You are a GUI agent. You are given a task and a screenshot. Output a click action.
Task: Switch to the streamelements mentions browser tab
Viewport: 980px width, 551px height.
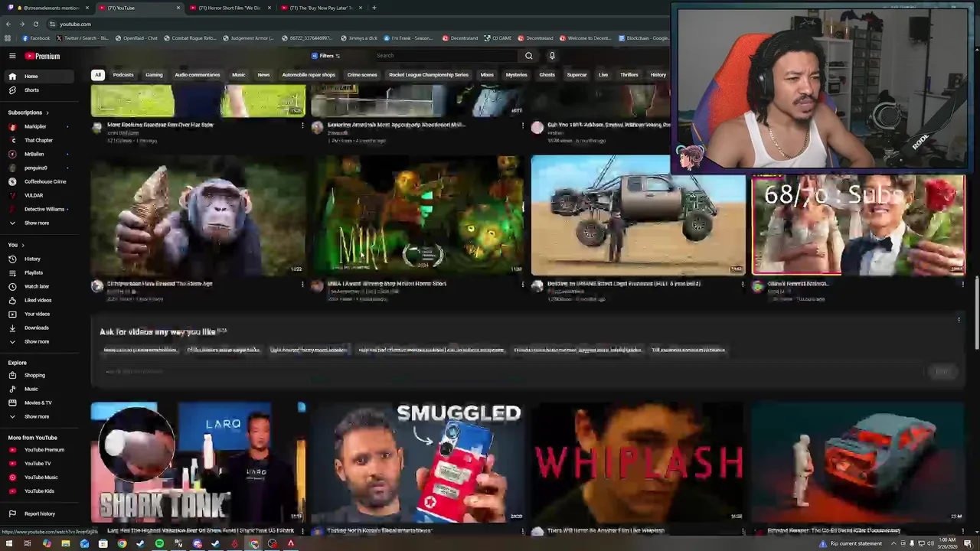(x=47, y=8)
